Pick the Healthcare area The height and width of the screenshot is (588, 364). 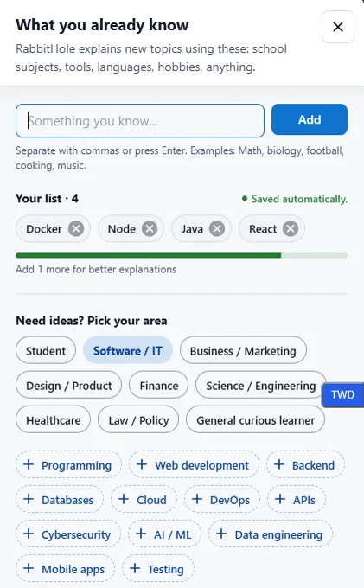point(53,420)
